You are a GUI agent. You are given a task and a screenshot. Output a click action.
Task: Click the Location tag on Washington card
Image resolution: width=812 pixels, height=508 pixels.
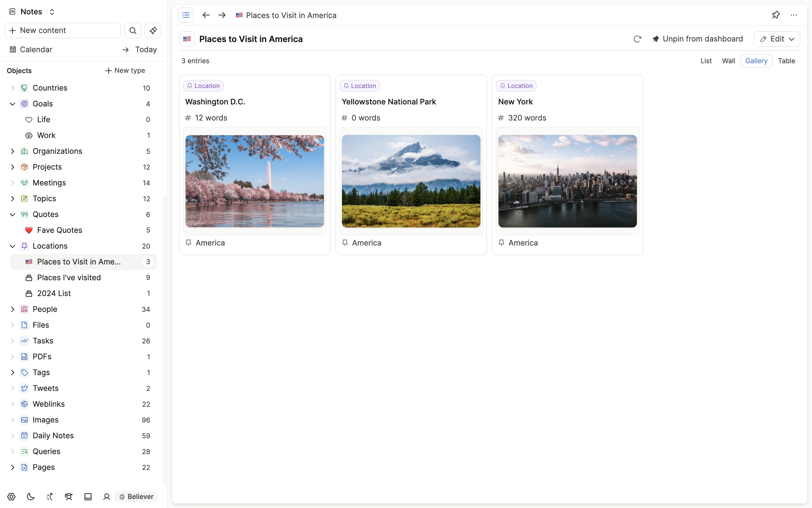coord(203,86)
